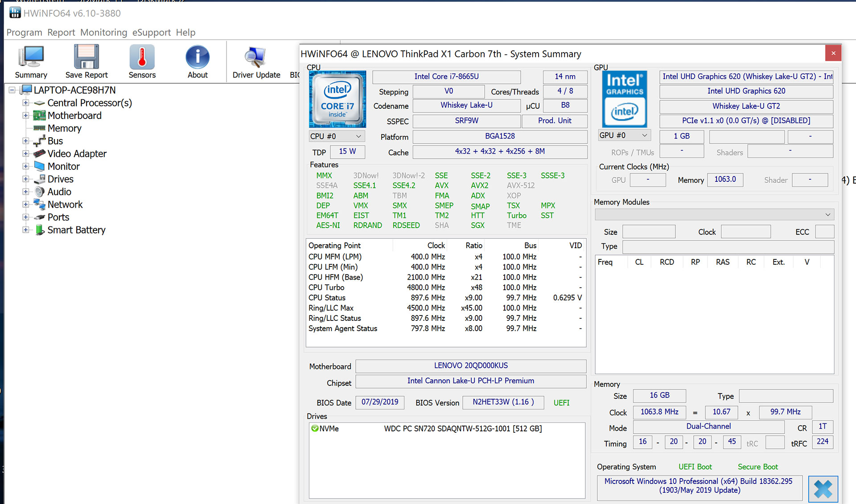Click the SRF9W SSPEC field
This screenshot has width=856, height=504.
[466, 121]
